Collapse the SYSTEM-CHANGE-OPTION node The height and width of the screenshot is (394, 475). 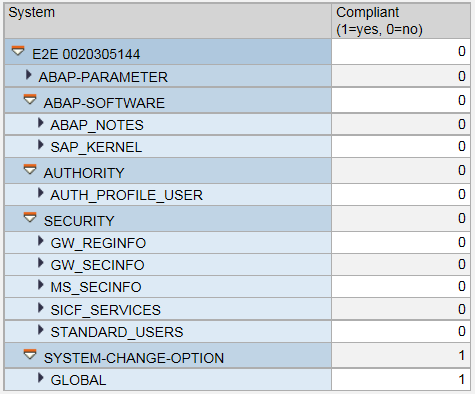30,354
